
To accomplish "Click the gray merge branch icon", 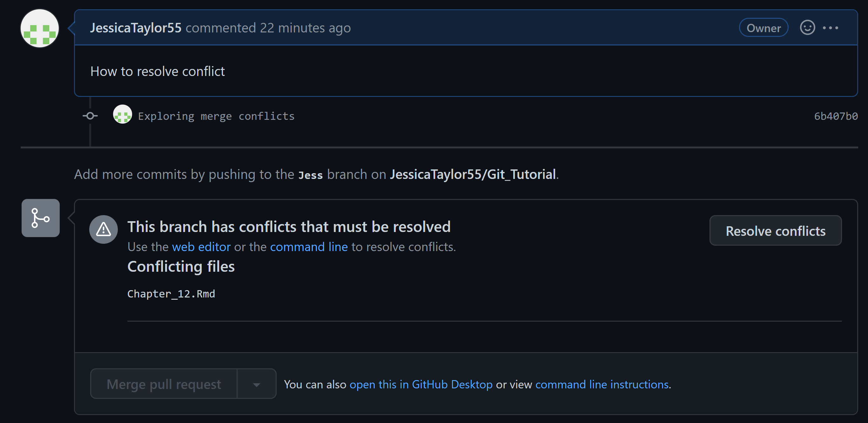I will [x=41, y=218].
